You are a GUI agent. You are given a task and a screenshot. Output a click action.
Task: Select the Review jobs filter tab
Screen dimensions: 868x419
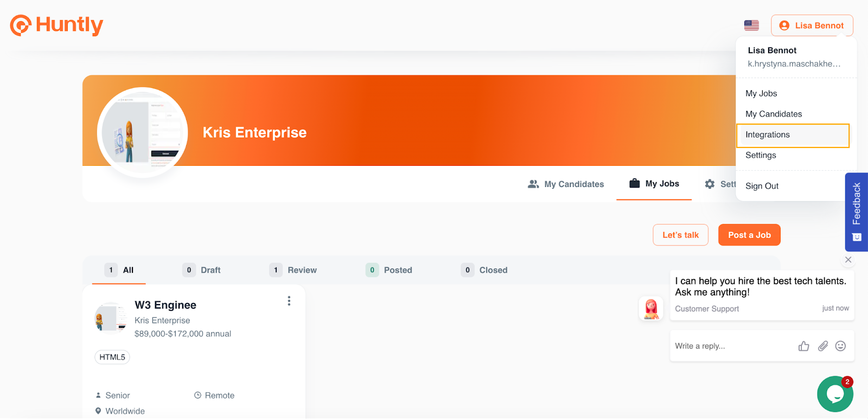click(293, 270)
